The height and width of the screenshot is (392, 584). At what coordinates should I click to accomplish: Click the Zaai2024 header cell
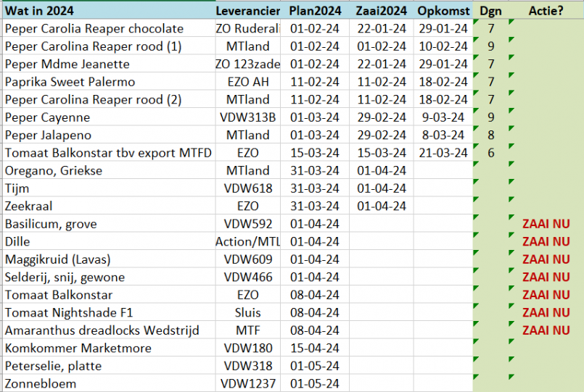click(382, 11)
